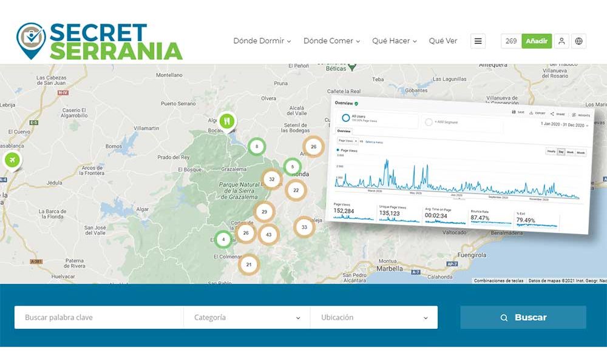The width and height of the screenshot is (607, 364).
Task: Open the map cluster showing 8
Action: pos(257,147)
